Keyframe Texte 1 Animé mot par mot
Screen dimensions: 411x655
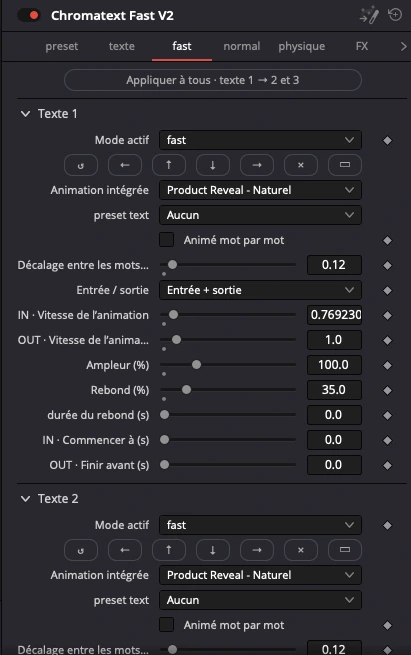(x=387, y=240)
